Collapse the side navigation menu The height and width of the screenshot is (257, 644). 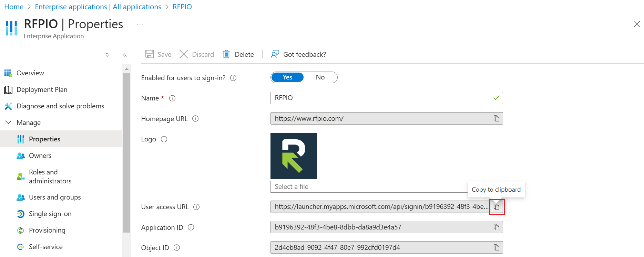pyautogui.click(x=125, y=55)
